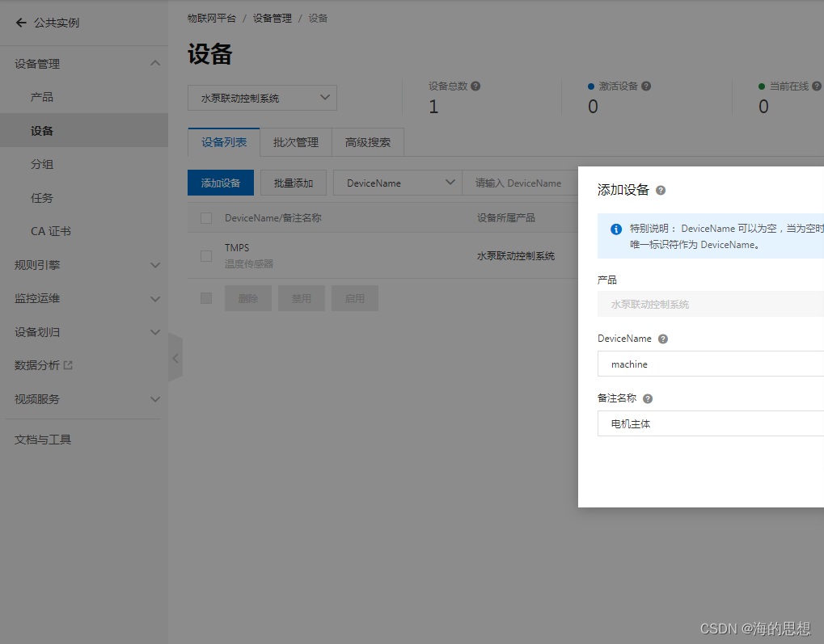Click the back arrow next to 公共实例

click(21, 23)
